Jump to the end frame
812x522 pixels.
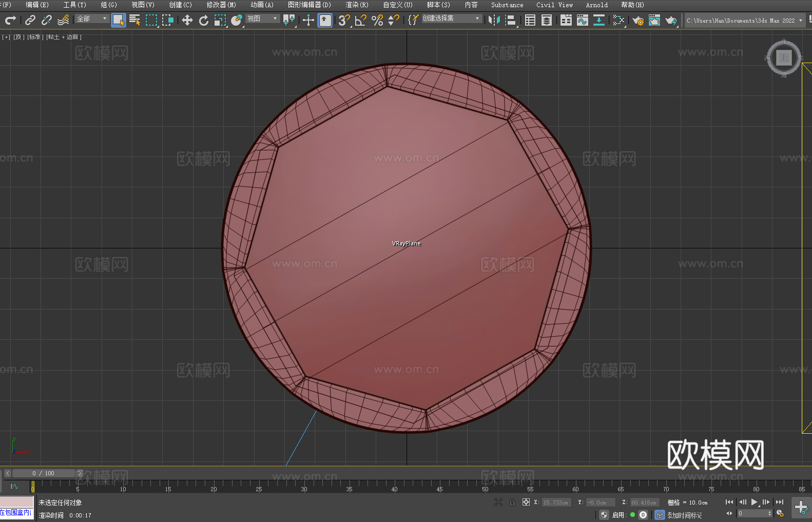[x=780, y=502]
